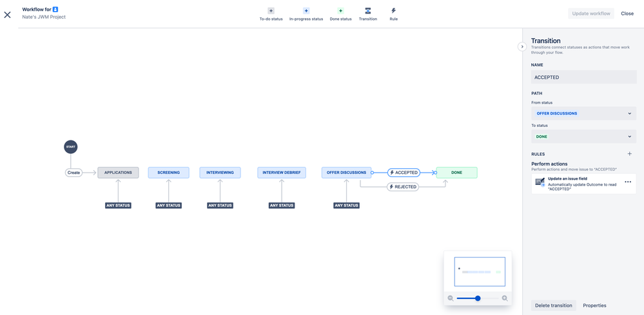
Task: Click ANY STATUS under INTERVIEW DEBRIEF
Action: 282,205
